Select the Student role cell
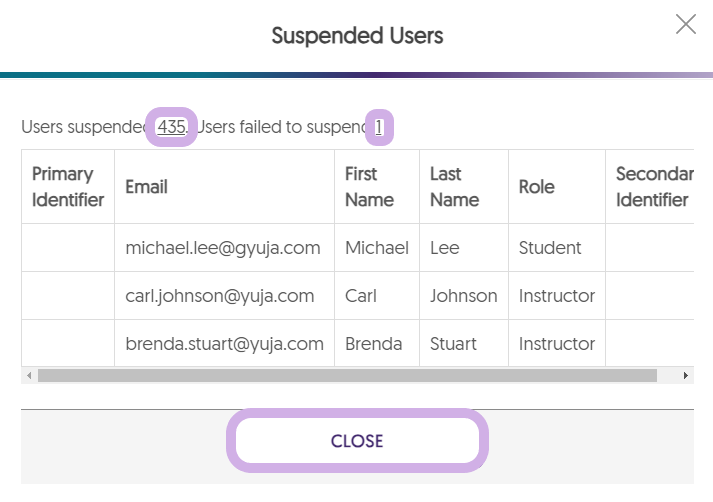This screenshot has width=713, height=502. pos(550,248)
